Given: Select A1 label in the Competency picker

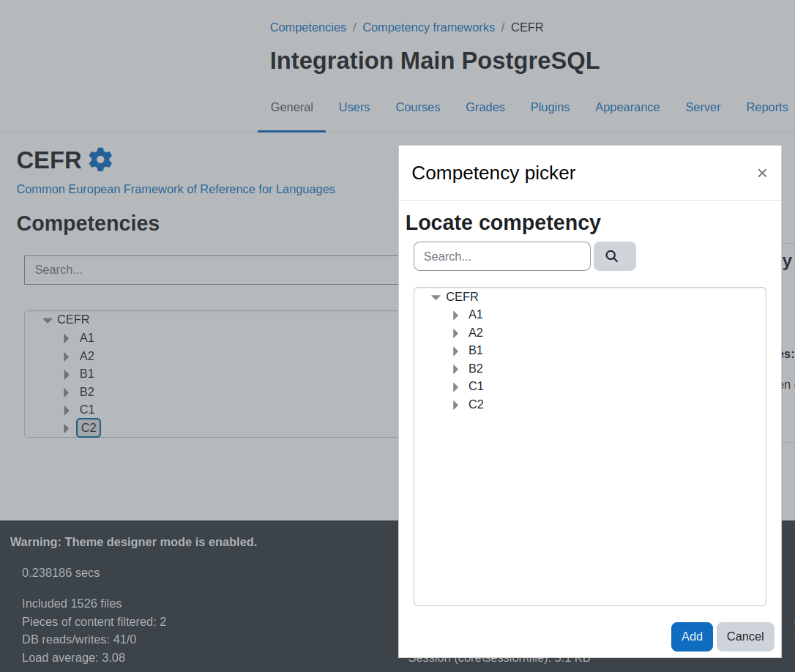Looking at the screenshot, I should pos(476,315).
